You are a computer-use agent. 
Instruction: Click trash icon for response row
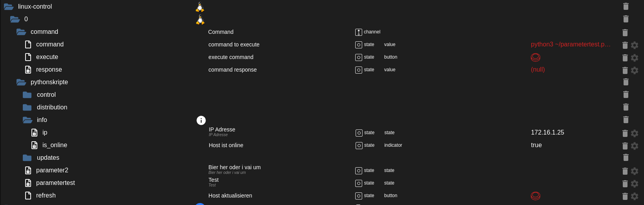click(625, 70)
